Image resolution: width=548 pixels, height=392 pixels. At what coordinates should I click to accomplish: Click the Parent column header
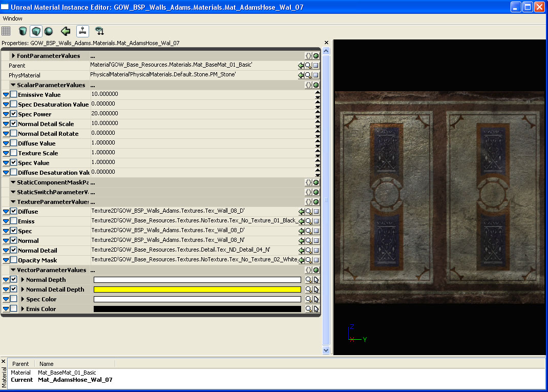[x=20, y=364]
